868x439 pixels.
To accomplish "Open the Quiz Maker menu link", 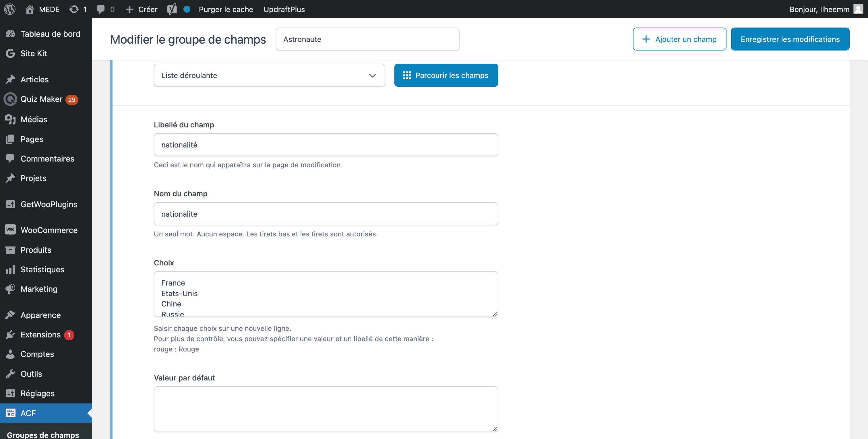I will pos(41,99).
